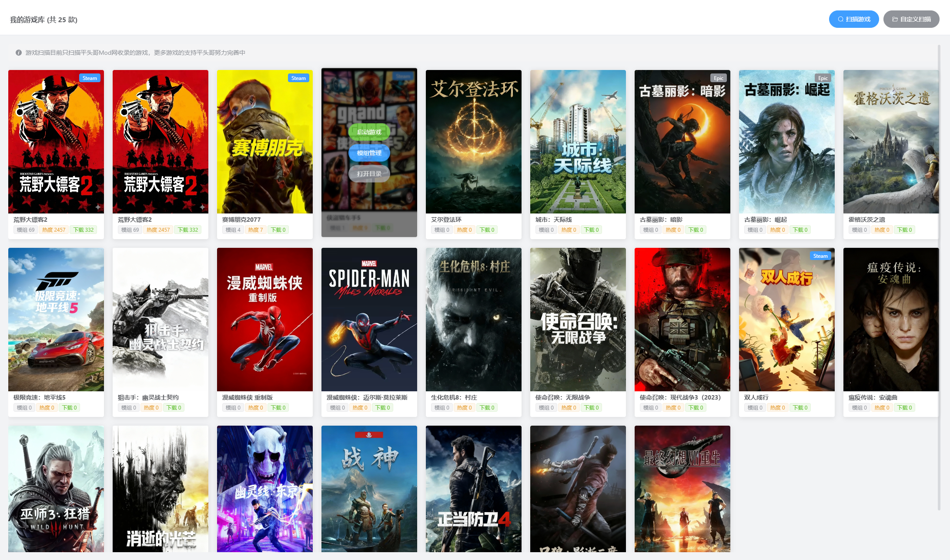Open the 艾尔登法环 game cover

[473, 142]
